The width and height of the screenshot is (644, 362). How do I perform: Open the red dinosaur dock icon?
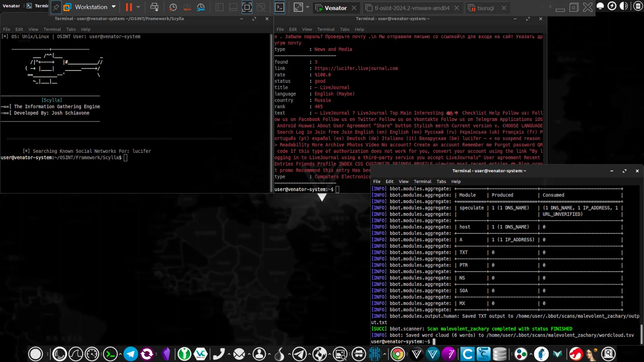coord(576,354)
